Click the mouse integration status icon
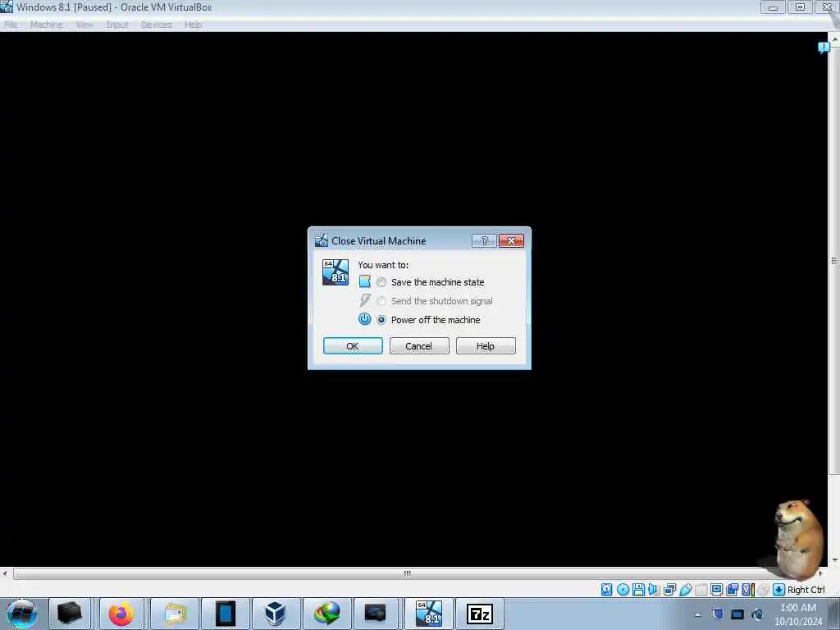This screenshot has height=630, width=840. (x=764, y=590)
